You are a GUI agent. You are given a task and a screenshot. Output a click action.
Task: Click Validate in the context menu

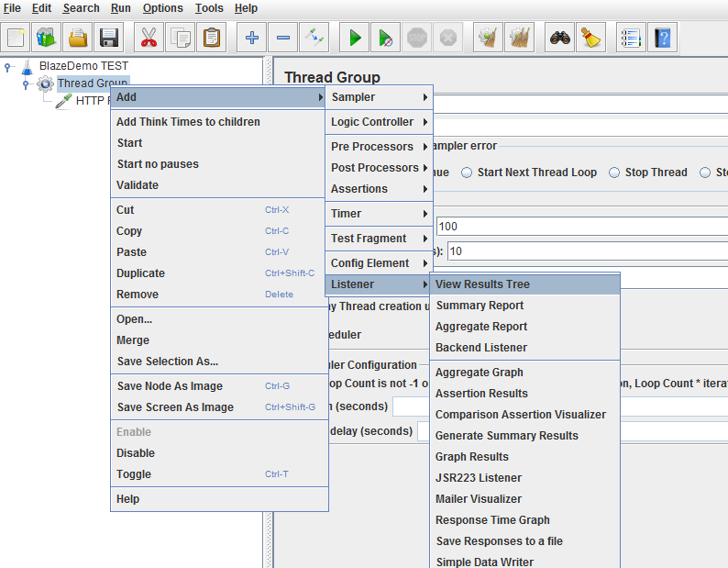coord(138,185)
